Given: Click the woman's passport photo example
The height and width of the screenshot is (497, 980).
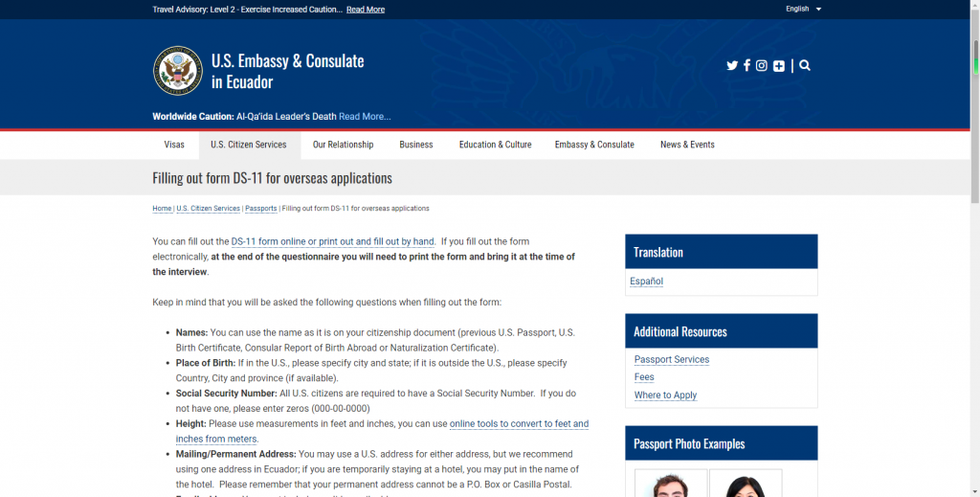Looking at the screenshot, I should pyautogui.click(x=746, y=484).
